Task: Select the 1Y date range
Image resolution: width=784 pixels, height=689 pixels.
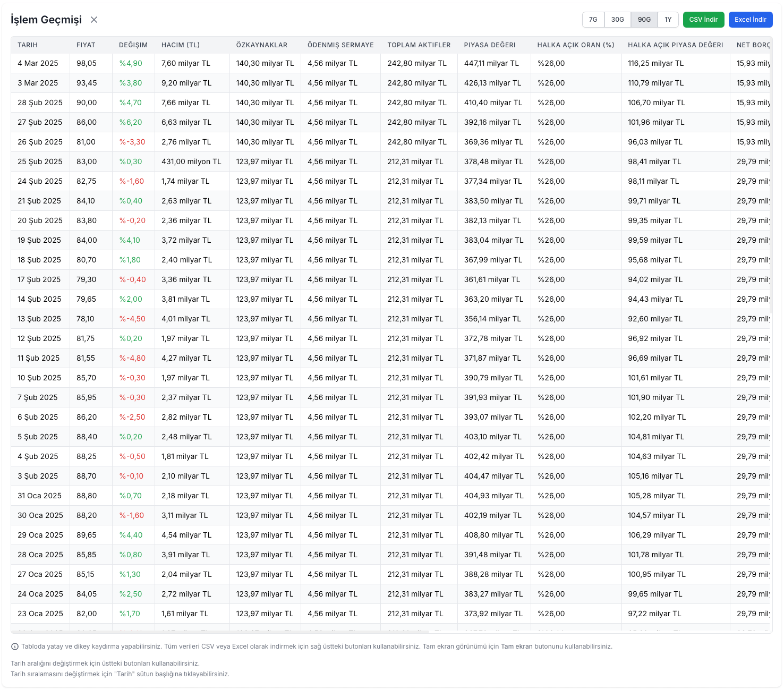Action: (668, 20)
